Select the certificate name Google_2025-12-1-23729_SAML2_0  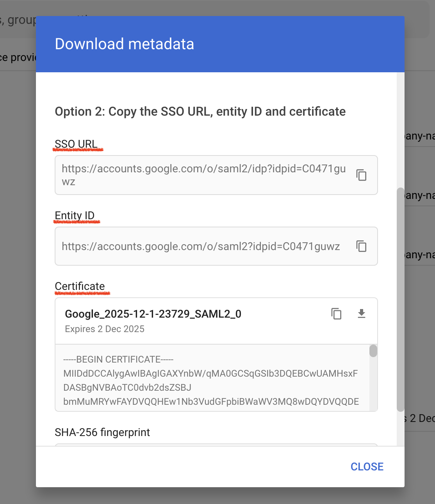tap(153, 314)
